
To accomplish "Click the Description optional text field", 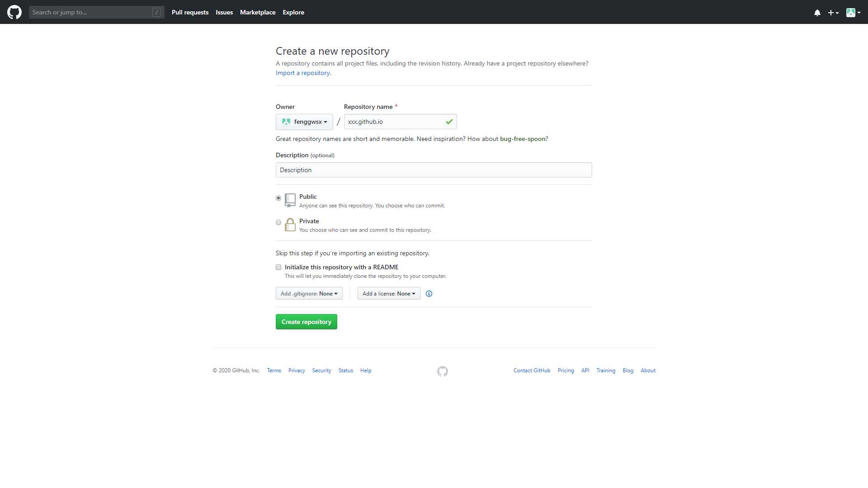I will point(434,170).
